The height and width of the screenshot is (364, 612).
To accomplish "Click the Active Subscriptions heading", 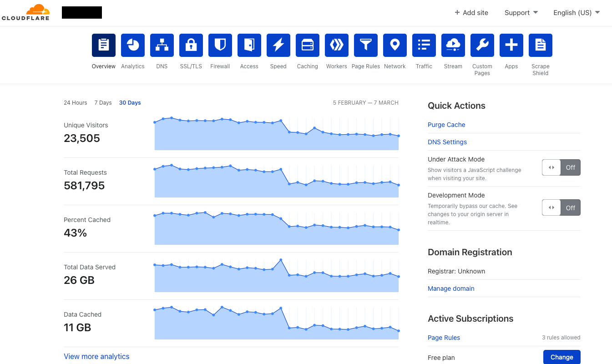I will tap(470, 318).
